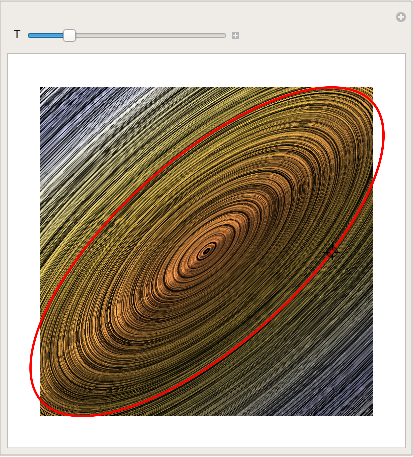The height and width of the screenshot is (457, 413).
Task: Click the far left end of T slider track
Action: pos(30,35)
